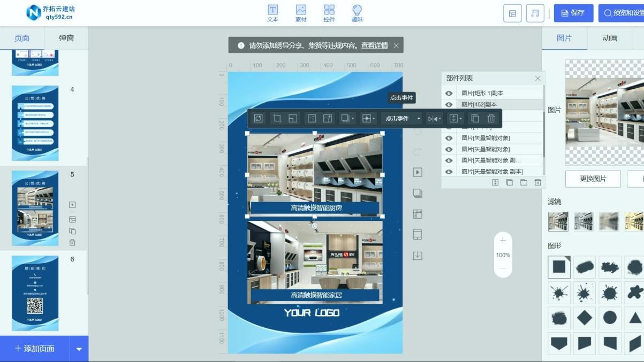Toggle eye of second 图片[矢量智能对象] row
Screen dimensions: 644x362
(449, 149)
